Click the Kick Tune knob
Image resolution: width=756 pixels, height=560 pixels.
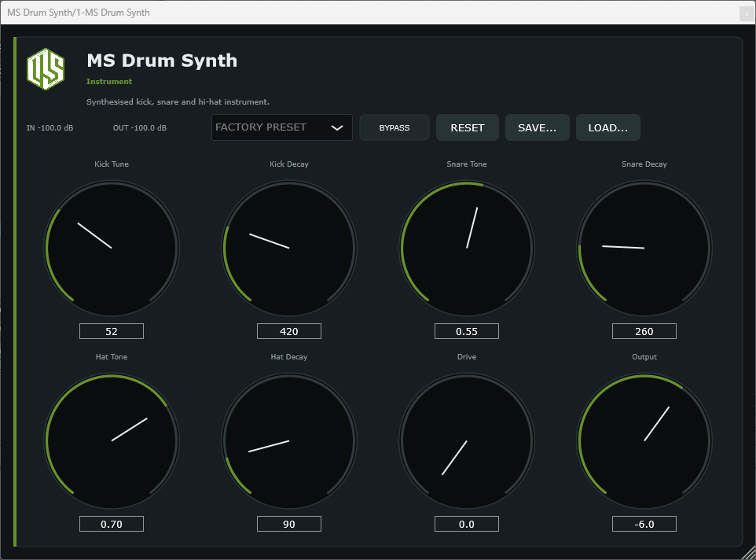coord(112,248)
